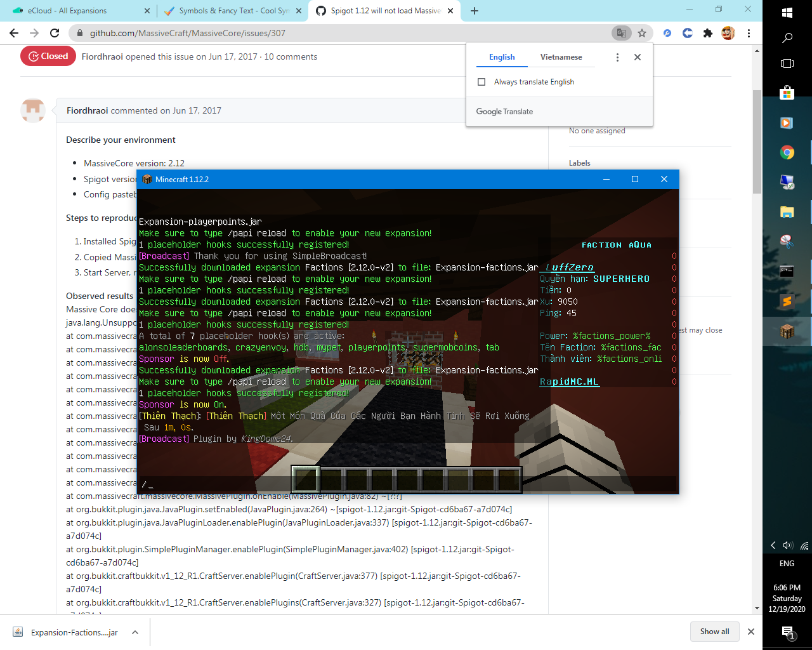Click the Closed issue status badge
Screen dimensions: 812x650
(48, 56)
